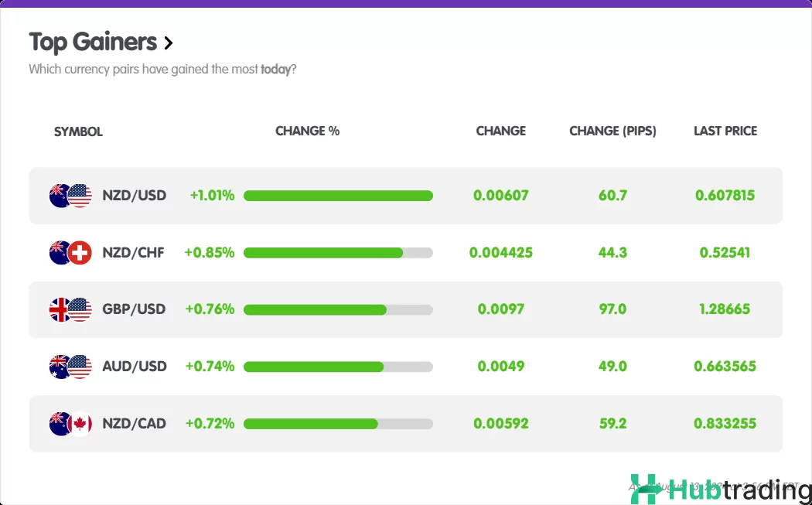Click the GBP/USD flag pair icon
812x505 pixels.
(70, 309)
